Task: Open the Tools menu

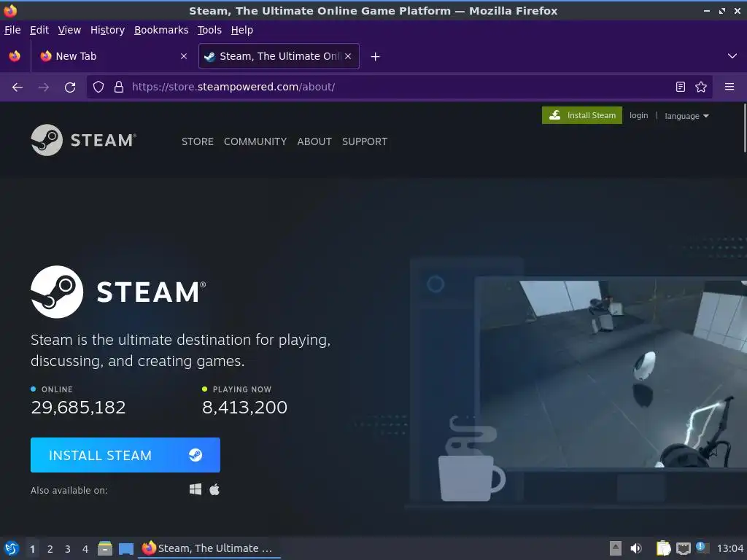Action: [x=209, y=30]
